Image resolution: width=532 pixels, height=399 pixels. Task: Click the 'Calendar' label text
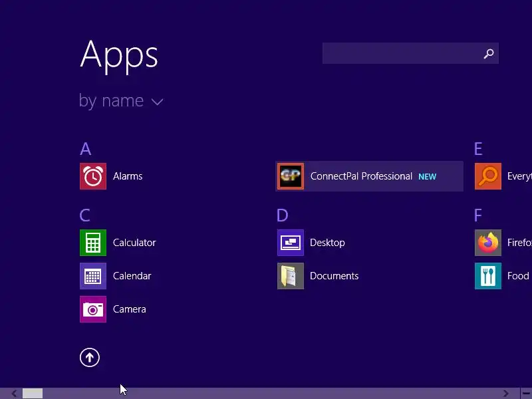[132, 276]
